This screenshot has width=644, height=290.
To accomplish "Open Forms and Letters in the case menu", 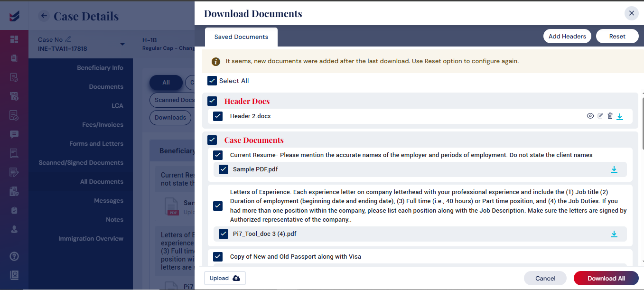I will pyautogui.click(x=96, y=144).
